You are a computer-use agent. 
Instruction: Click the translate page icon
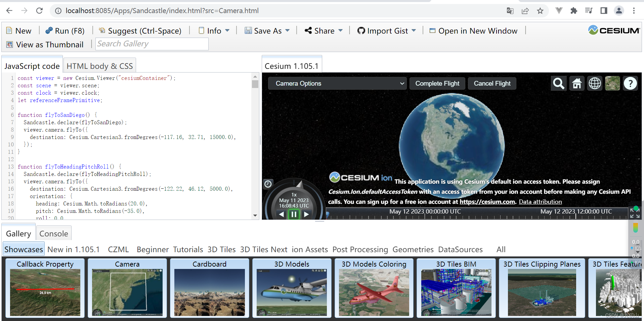(x=510, y=11)
